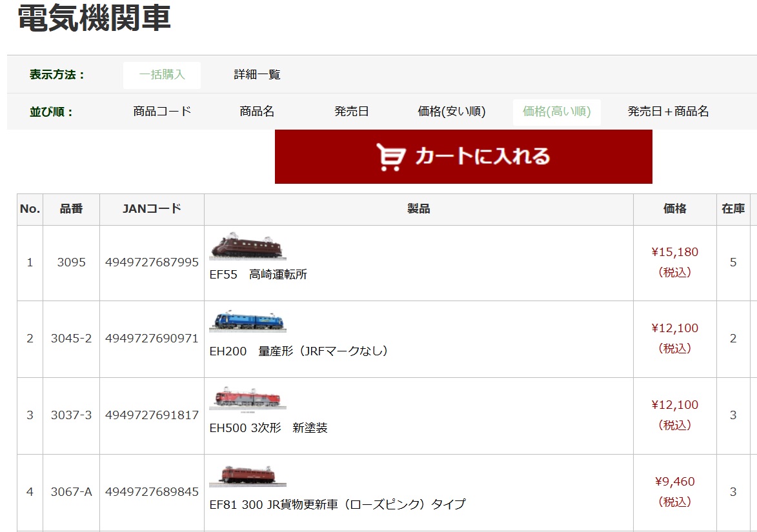The width and height of the screenshot is (757, 532).
Task: Open product EH200 量産形（JRFマークなし）
Action: tap(298, 351)
